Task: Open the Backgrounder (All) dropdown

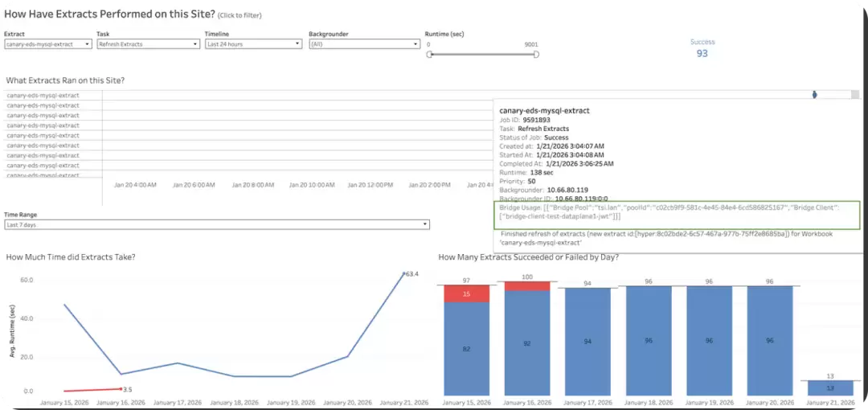Action: [x=364, y=44]
